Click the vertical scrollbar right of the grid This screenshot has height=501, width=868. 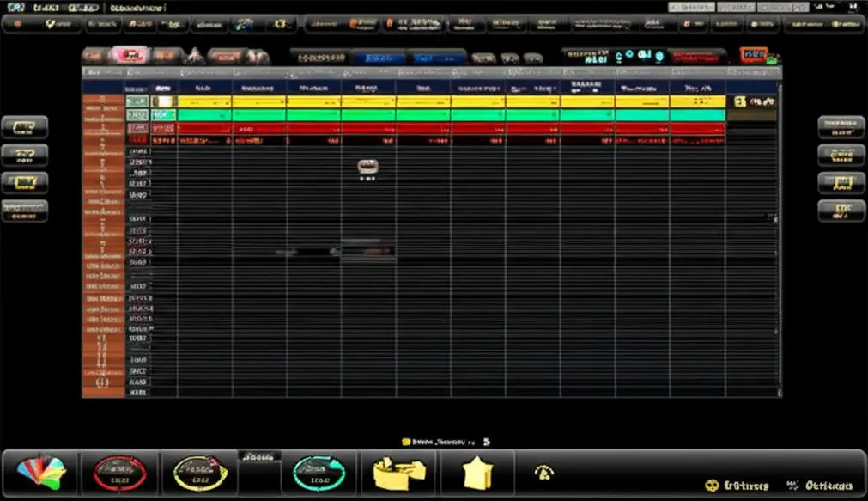(780, 238)
